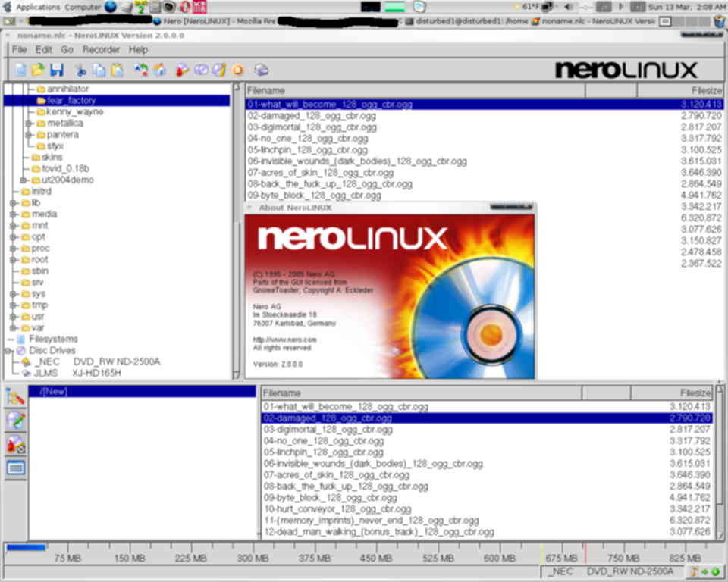
Task: Click the red flame disc side panel icon
Action: click(x=15, y=444)
